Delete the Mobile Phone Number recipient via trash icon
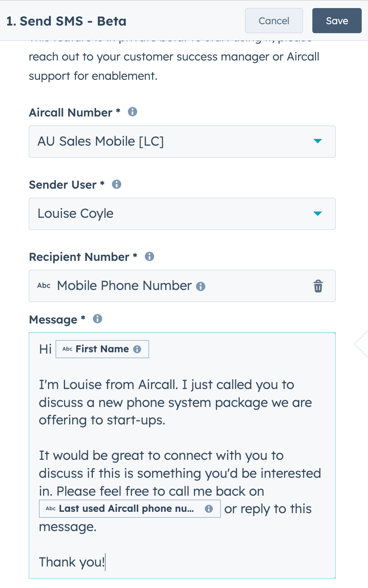Viewport: 368px width, 588px height. coord(318,285)
